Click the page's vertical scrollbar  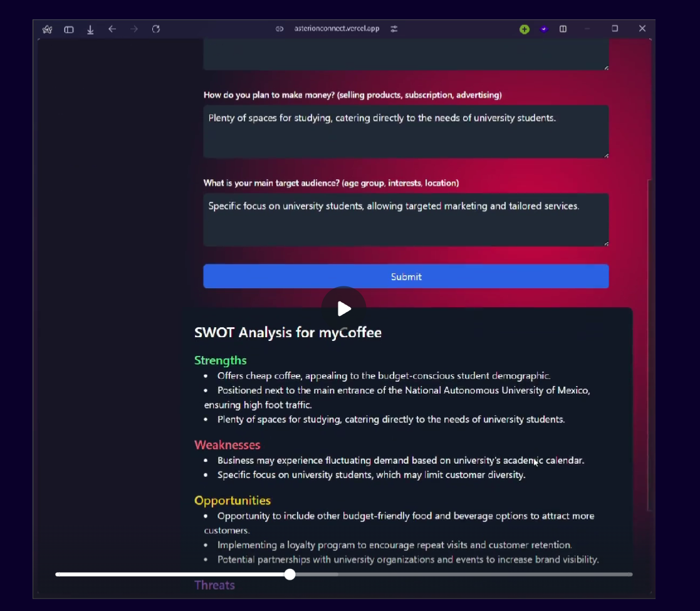click(x=650, y=345)
